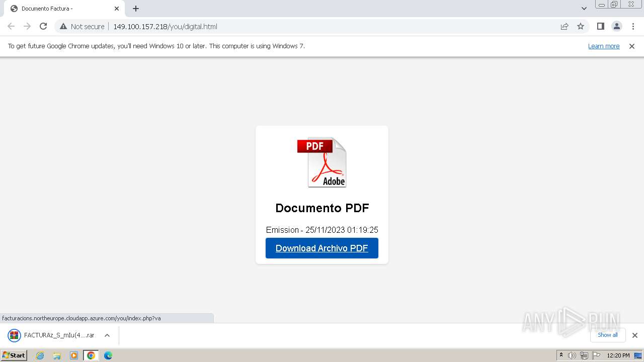
Task: Open Microsoft Edge from taskbar
Action: click(x=108, y=355)
